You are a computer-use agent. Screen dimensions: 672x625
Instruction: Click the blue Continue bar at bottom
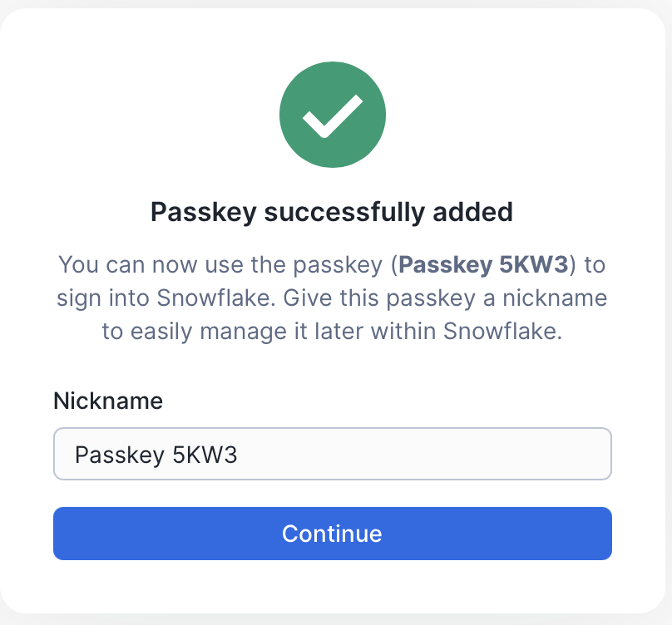pos(333,534)
